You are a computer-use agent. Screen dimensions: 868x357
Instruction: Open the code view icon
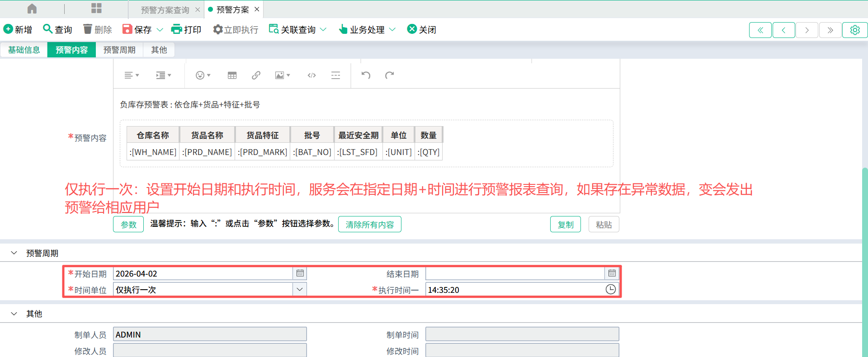pyautogui.click(x=311, y=75)
